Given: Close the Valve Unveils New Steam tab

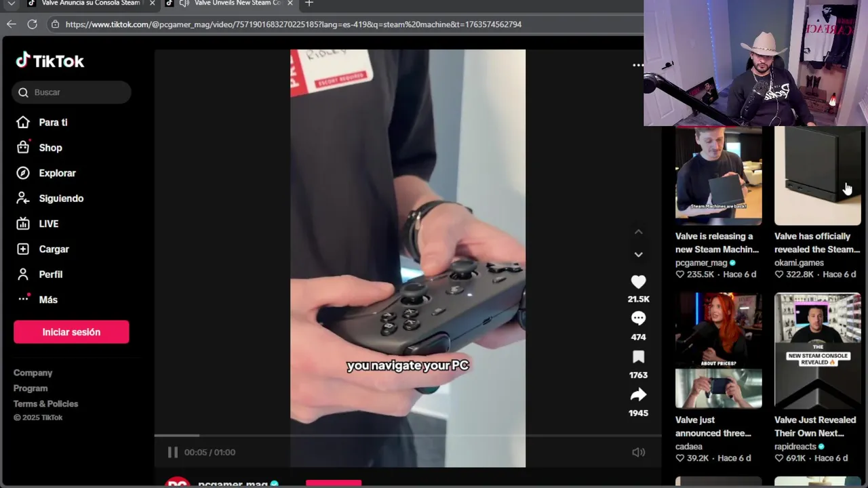Looking at the screenshot, I should coord(290,3).
